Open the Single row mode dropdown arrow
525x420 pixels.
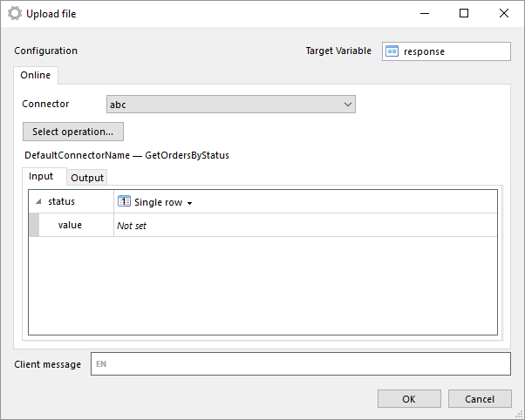coord(189,203)
